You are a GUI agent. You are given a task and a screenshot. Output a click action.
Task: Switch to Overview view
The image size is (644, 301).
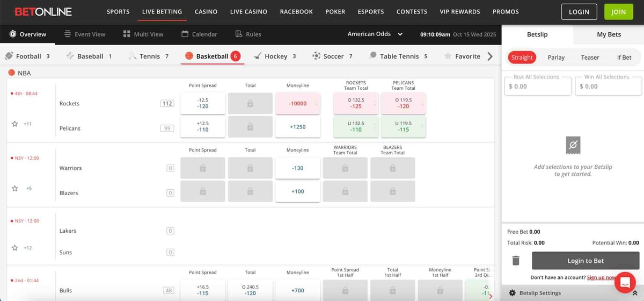click(x=28, y=34)
